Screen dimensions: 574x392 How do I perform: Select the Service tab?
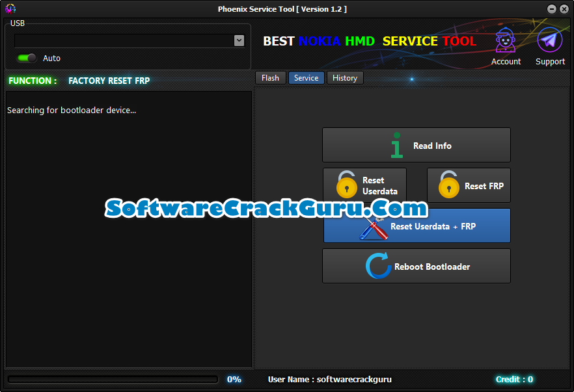(307, 78)
